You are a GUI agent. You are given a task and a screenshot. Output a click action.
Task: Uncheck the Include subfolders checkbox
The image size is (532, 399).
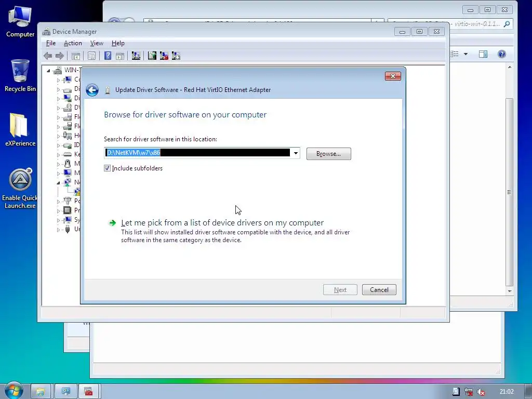(x=107, y=168)
